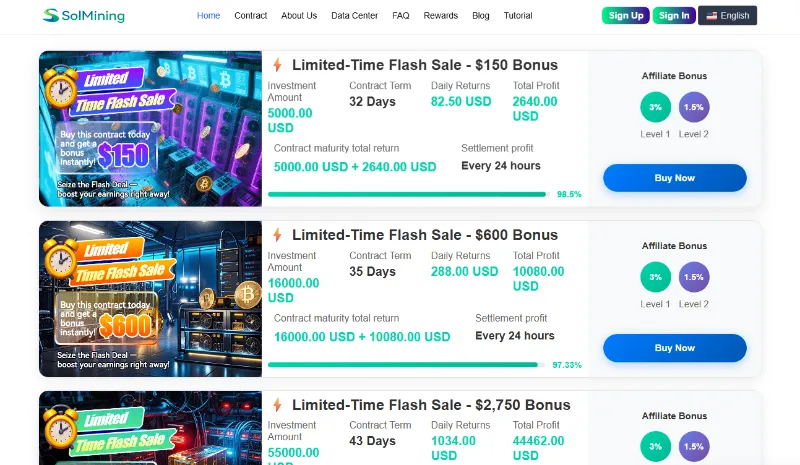
Task: Open the Home menu item
Action: coord(208,16)
